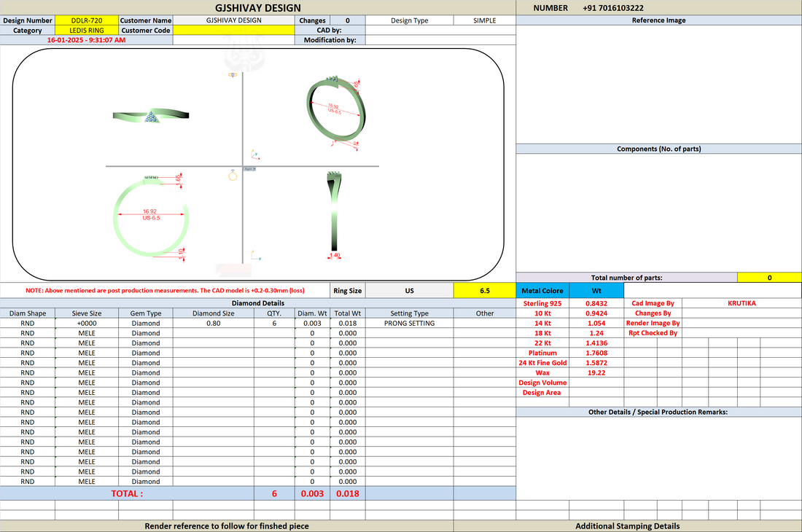Screen dimensions: 802x532
Task: Select the 24 Kt Fine Gold weight 1.5872
Action: point(596,363)
